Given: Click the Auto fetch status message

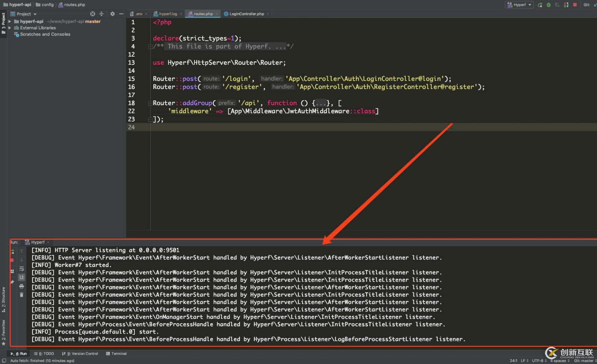Looking at the screenshot, I should coord(42,361).
